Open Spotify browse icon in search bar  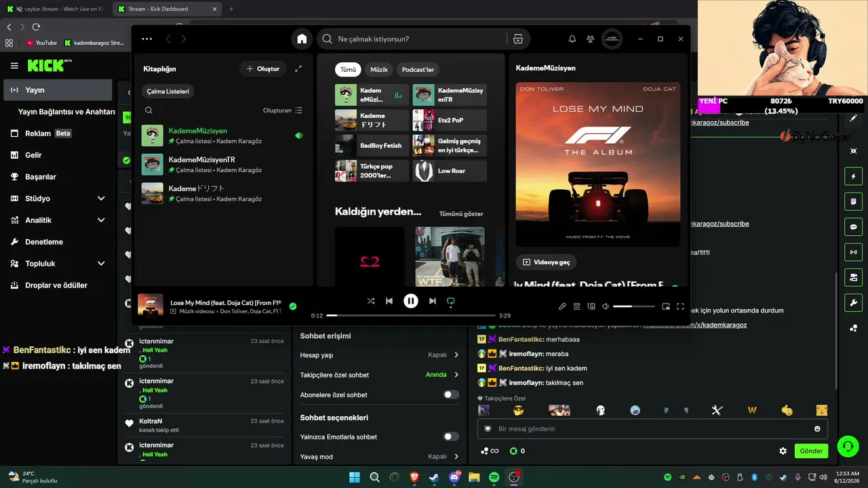coord(518,39)
